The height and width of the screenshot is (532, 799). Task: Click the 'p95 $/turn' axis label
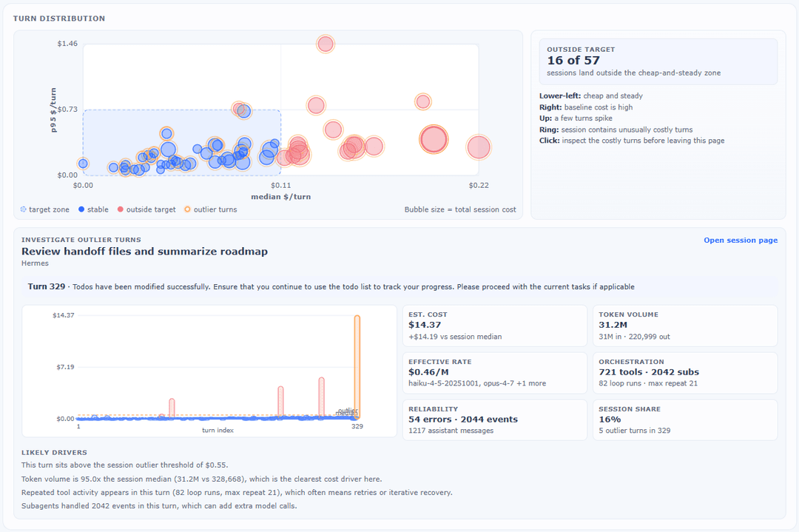pos(53,110)
